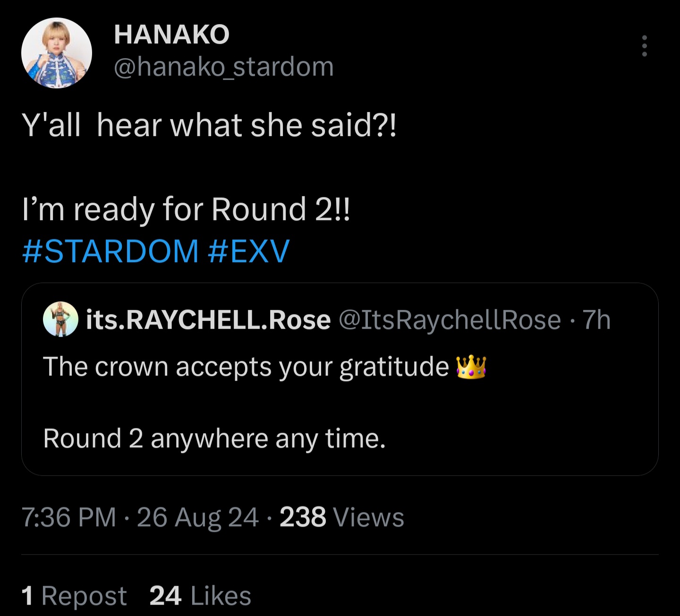The height and width of the screenshot is (616, 680).
Task: Open the 238 Views count
Action: pos(342,517)
